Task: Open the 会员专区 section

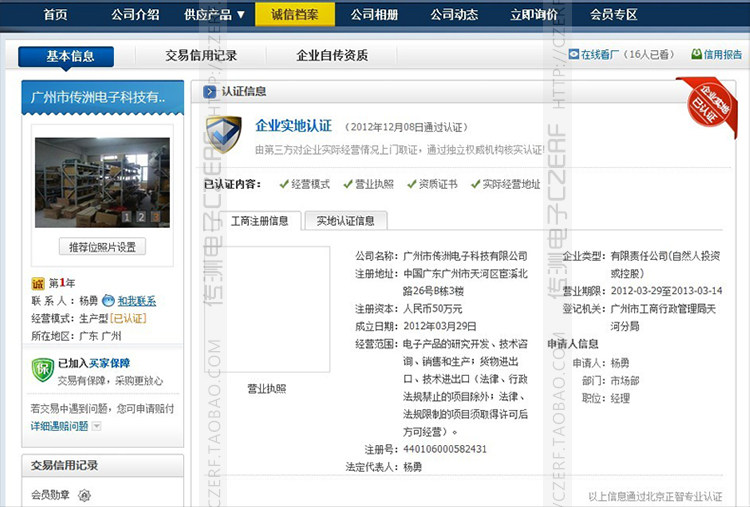Action: click(x=614, y=14)
